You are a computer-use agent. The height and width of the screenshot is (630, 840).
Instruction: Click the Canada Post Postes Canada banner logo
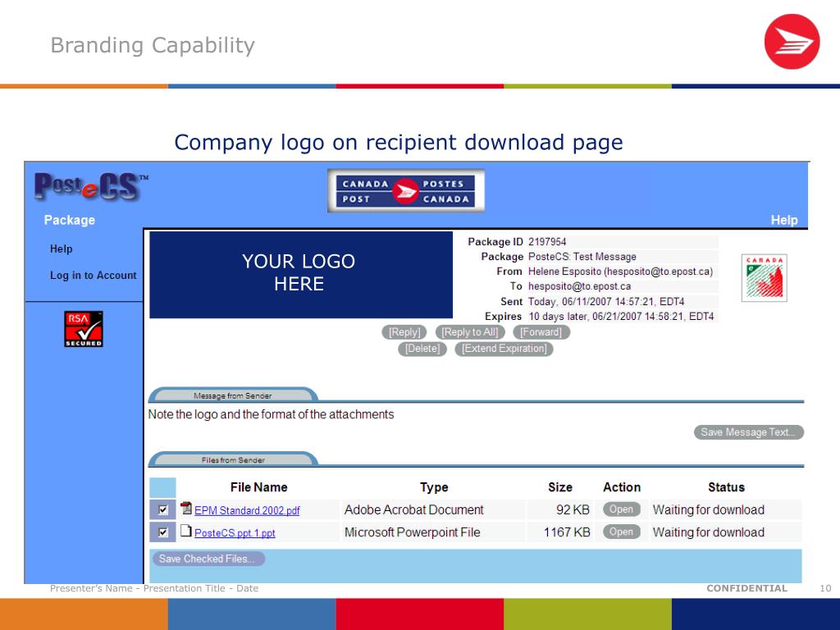(405, 191)
